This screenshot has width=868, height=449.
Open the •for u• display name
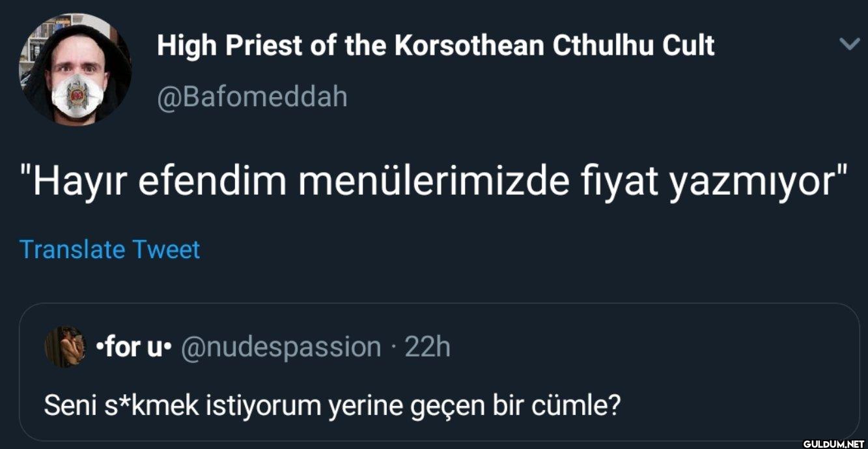132,347
